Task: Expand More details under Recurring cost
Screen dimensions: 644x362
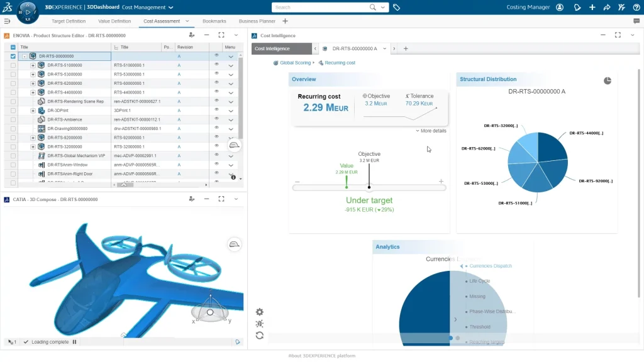Action: 431,131
